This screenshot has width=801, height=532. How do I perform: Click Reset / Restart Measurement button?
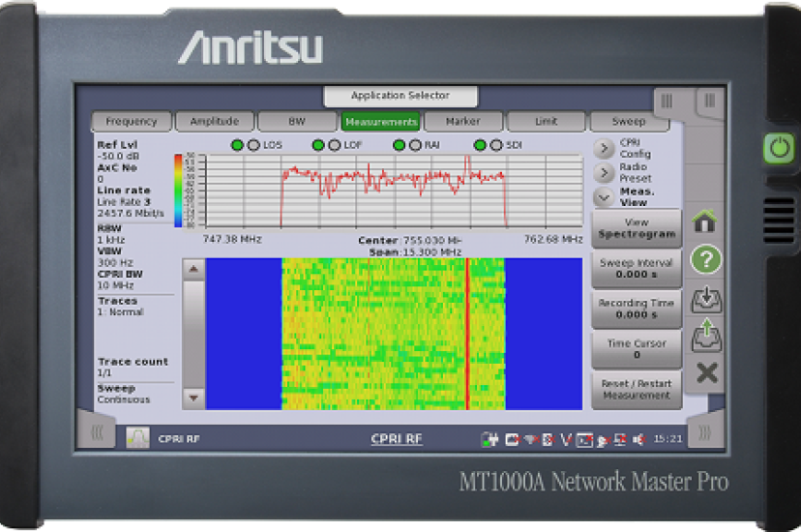coord(637,390)
